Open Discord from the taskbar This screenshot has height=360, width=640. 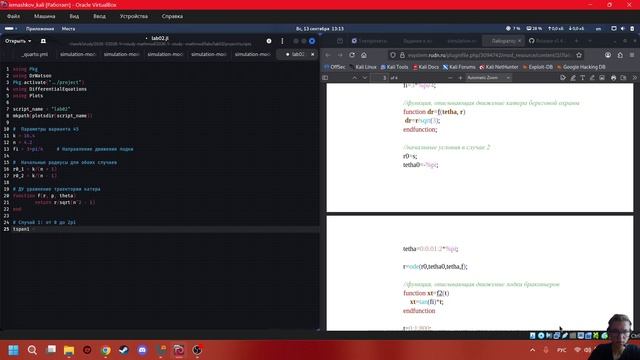click(x=142, y=350)
